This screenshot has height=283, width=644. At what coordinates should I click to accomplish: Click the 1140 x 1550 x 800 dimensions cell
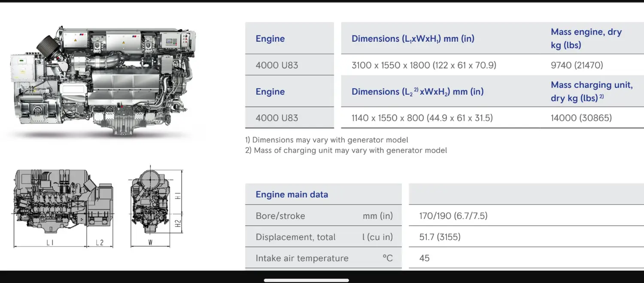[422, 118]
